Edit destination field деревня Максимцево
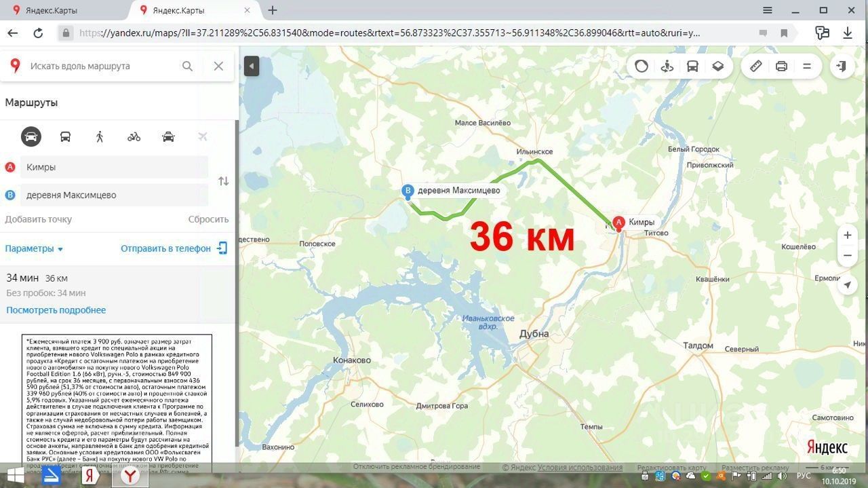The width and height of the screenshot is (868, 488). 114,195
